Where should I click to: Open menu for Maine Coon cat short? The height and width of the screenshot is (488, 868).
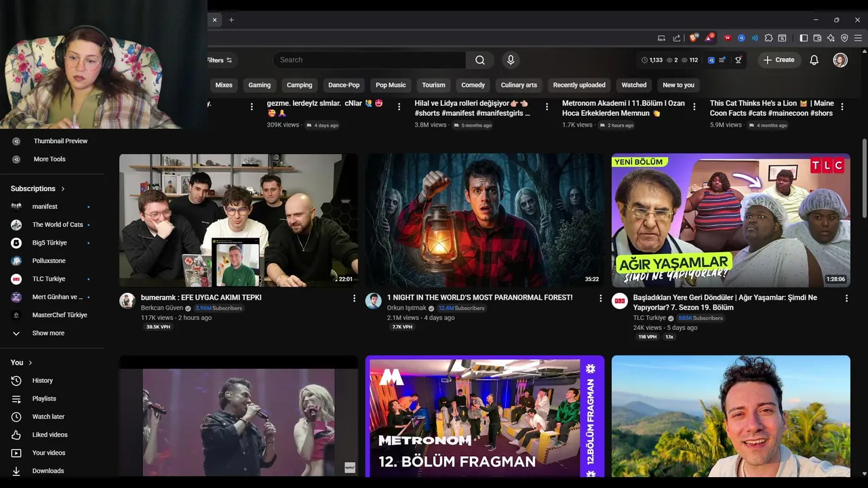pos(842,107)
